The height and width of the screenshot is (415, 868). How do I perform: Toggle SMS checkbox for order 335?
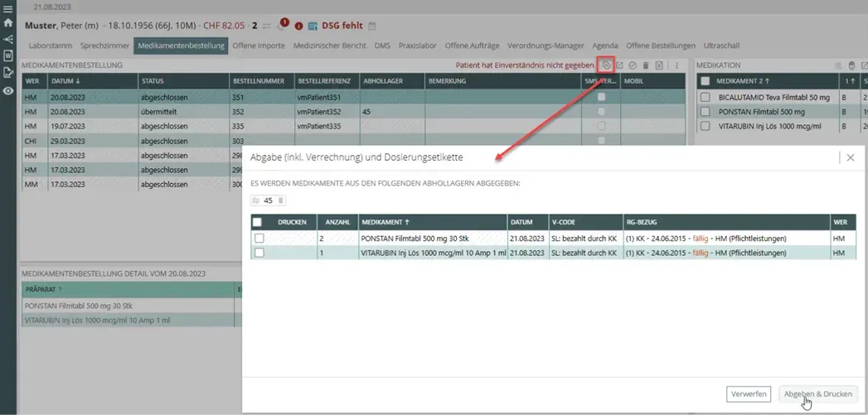click(601, 126)
